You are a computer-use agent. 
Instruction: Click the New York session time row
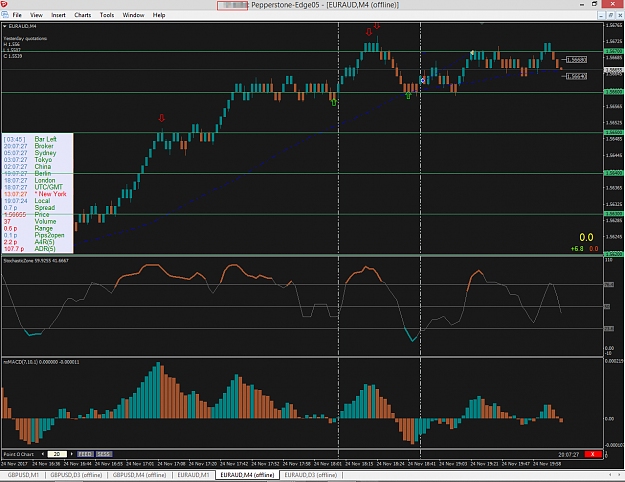click(35, 194)
